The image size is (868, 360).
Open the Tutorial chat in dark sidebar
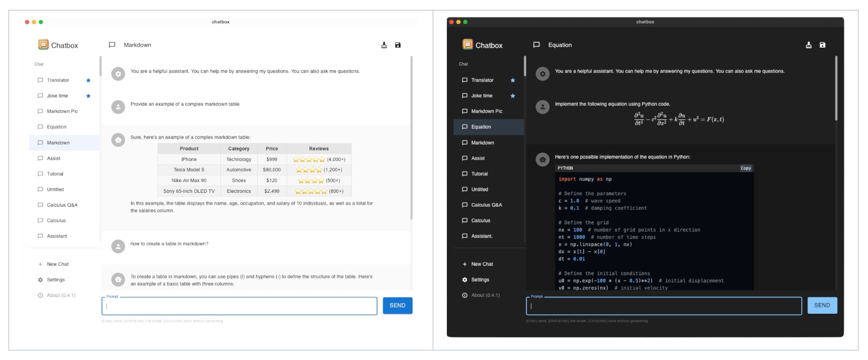[x=479, y=174]
